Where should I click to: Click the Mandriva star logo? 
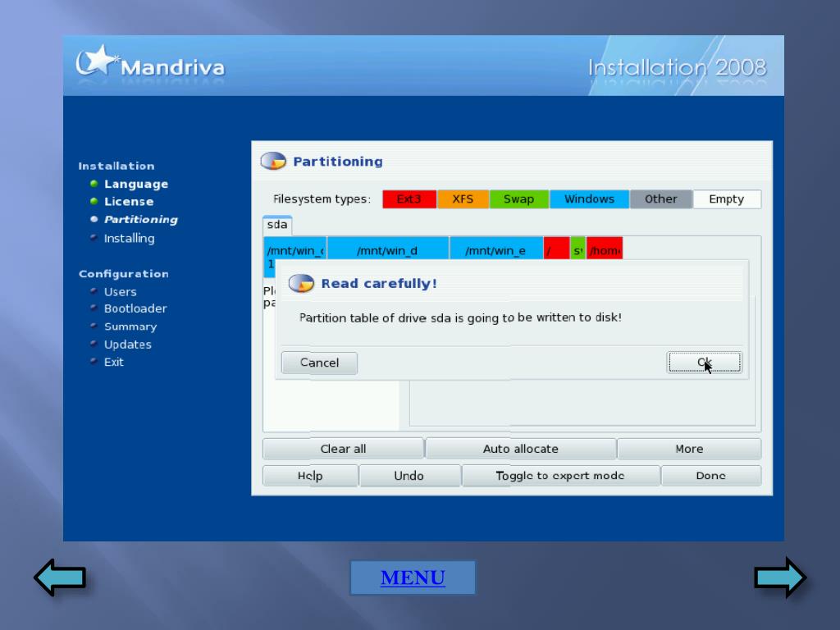[97, 62]
